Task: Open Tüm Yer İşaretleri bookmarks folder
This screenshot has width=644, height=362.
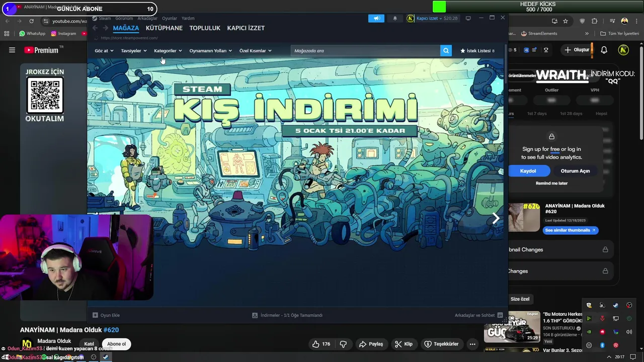Action: click(x=620, y=34)
